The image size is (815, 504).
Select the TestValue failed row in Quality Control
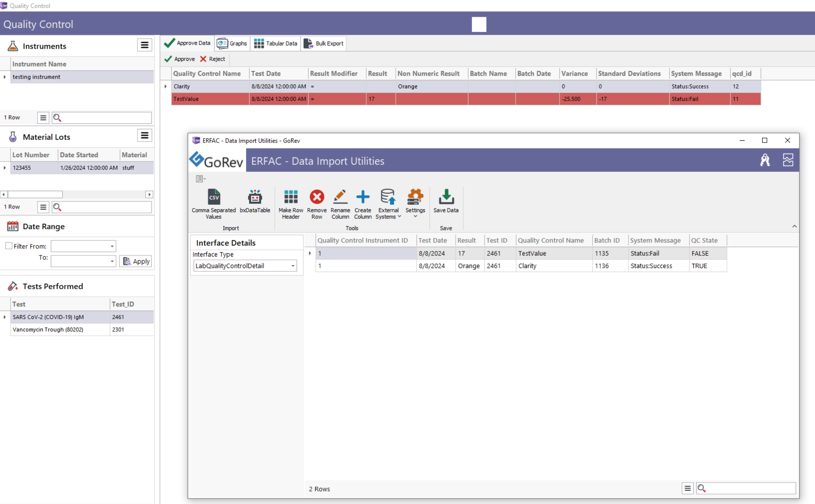click(466, 99)
